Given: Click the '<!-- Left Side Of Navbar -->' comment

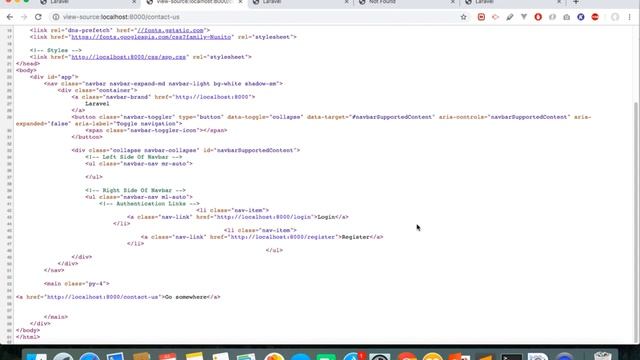Looking at the screenshot, I should coord(133,157).
